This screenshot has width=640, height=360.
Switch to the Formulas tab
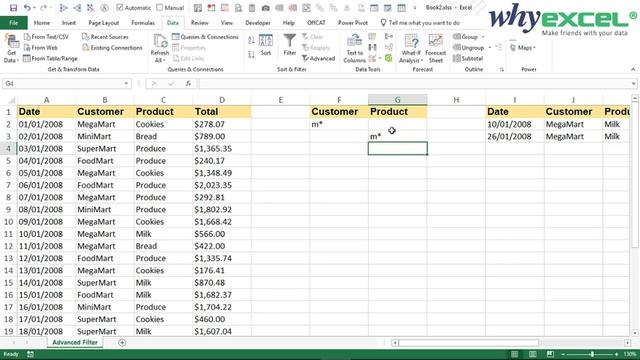143,23
